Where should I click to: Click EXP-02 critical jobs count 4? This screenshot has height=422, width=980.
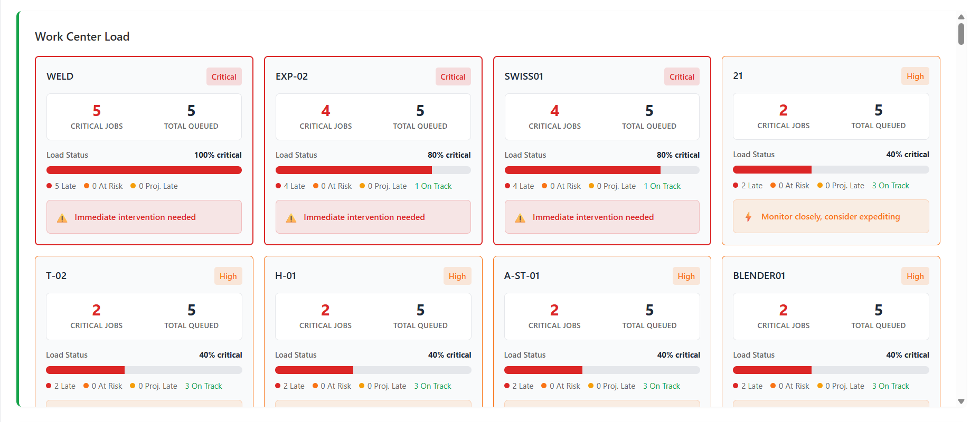326,111
